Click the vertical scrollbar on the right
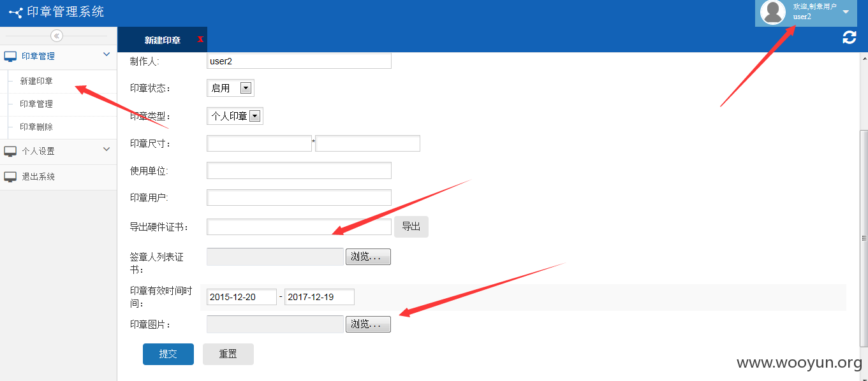Screen dimensions: 868x381 pos(864,238)
